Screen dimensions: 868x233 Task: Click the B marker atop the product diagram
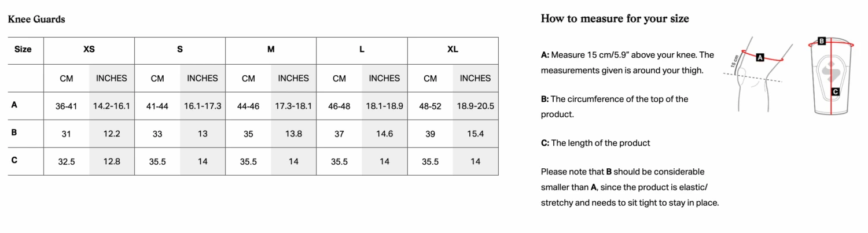pos(821,41)
